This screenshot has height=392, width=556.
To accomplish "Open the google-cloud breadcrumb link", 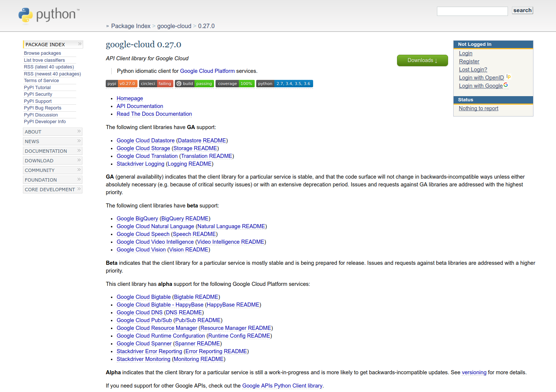I will pos(174,26).
